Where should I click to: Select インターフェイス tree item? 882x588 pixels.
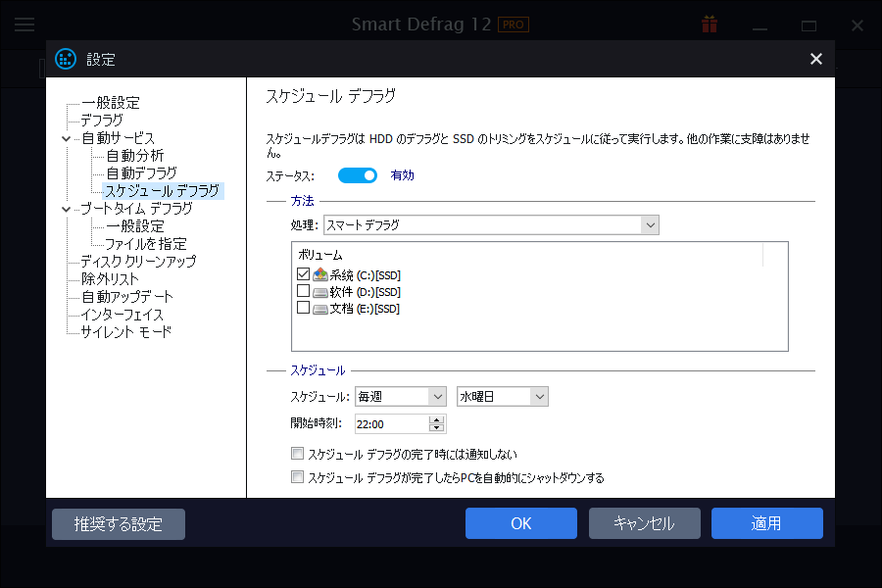(122, 315)
